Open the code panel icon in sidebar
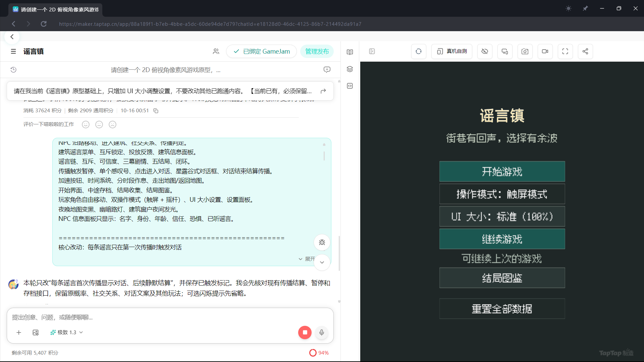Image resolution: width=644 pixels, height=362 pixels. tap(350, 86)
